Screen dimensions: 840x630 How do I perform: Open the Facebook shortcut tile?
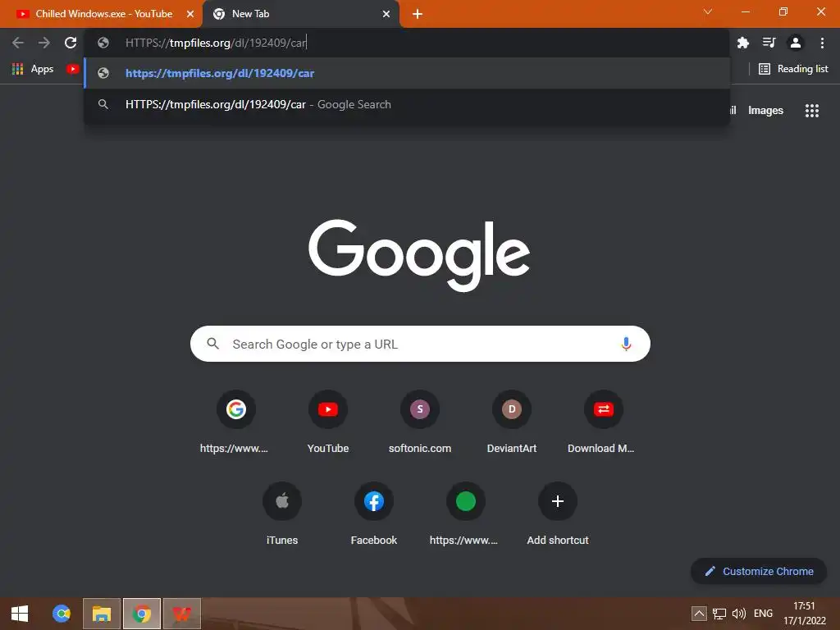[x=373, y=514]
